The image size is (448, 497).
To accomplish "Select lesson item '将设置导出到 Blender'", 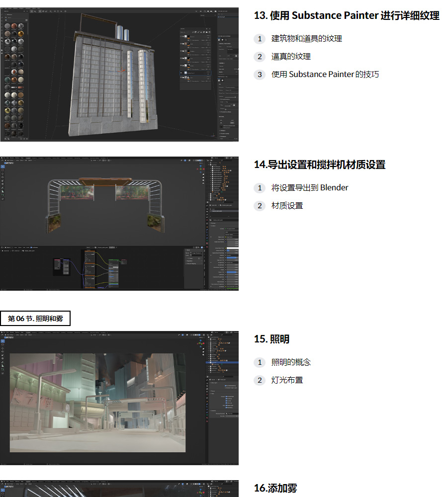I will click(309, 188).
